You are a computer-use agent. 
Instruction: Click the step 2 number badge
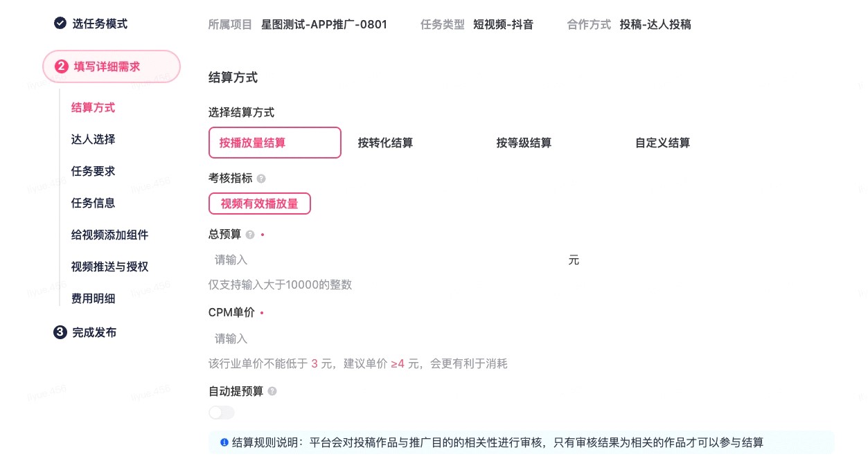tap(61, 66)
